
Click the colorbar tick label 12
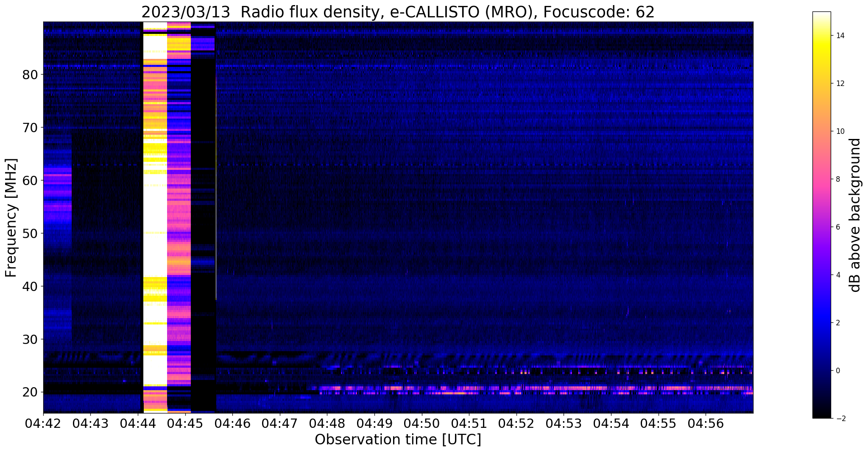pyautogui.click(x=839, y=83)
